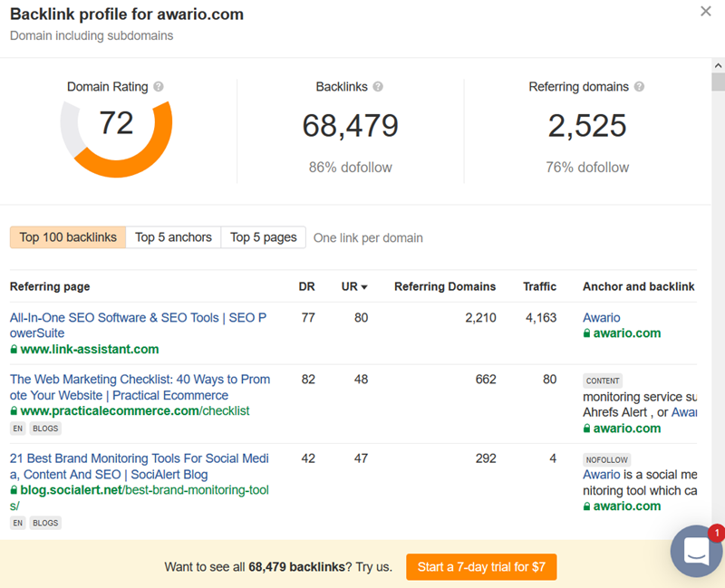Click the lock icon before blog.socialert.net
Viewport: 725px width, 588px height.
14,490
